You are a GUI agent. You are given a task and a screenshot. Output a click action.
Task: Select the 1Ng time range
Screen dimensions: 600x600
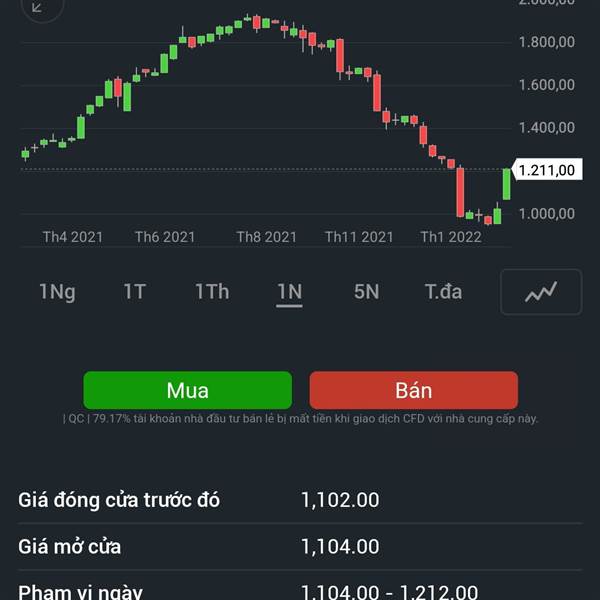[x=57, y=292]
